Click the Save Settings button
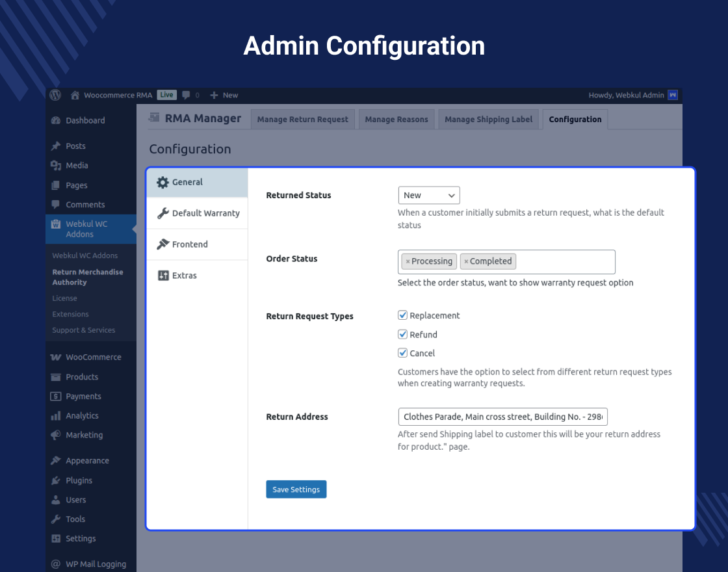728x572 pixels. point(296,489)
